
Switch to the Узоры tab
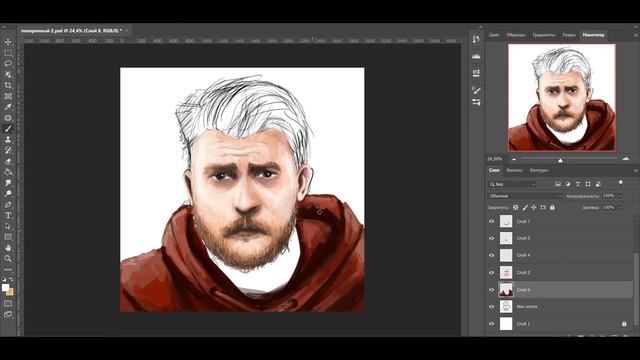click(x=569, y=35)
